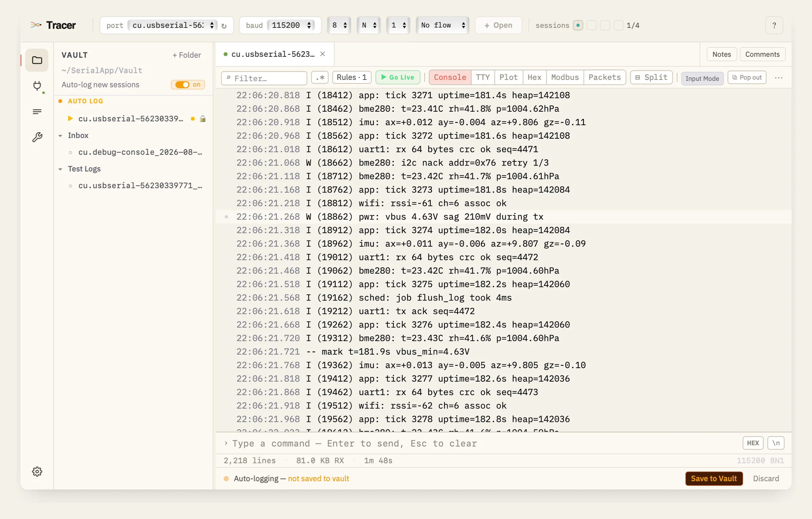812x519 pixels.
Task: Click the ~/SerialApp/Vault path
Action: tap(102, 70)
